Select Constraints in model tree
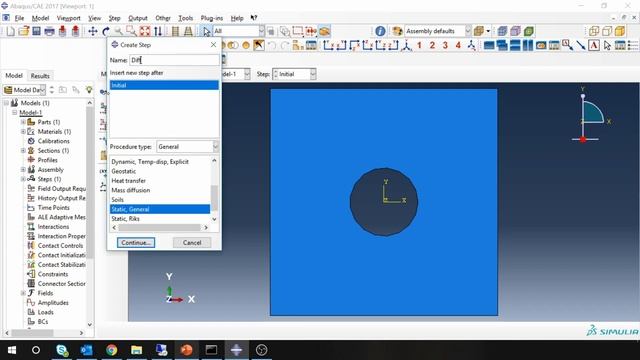This screenshot has width=640, height=360. tap(53, 274)
